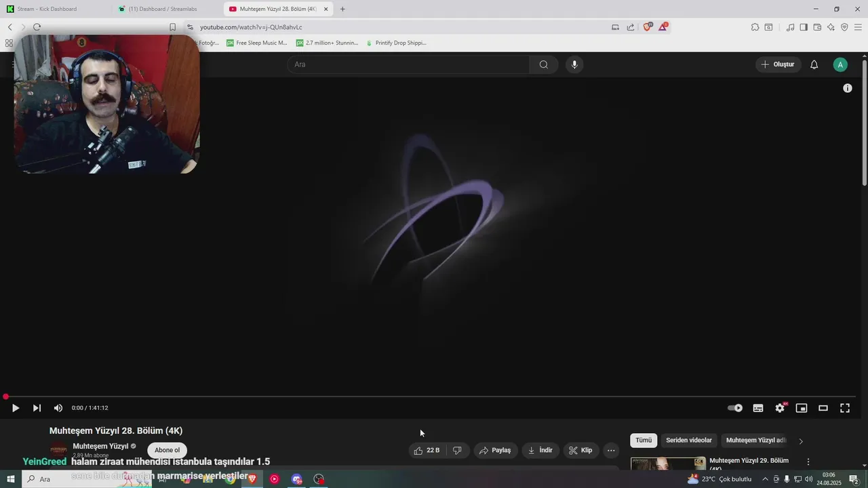Open the weather widget 23°C
Viewport: 868px width, 488px height.
click(719, 479)
